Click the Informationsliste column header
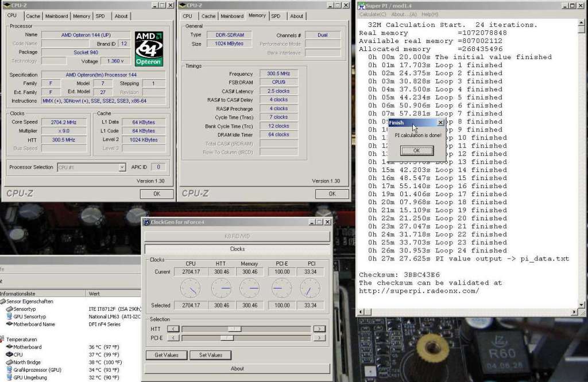588x382 pixels. [x=42, y=294]
